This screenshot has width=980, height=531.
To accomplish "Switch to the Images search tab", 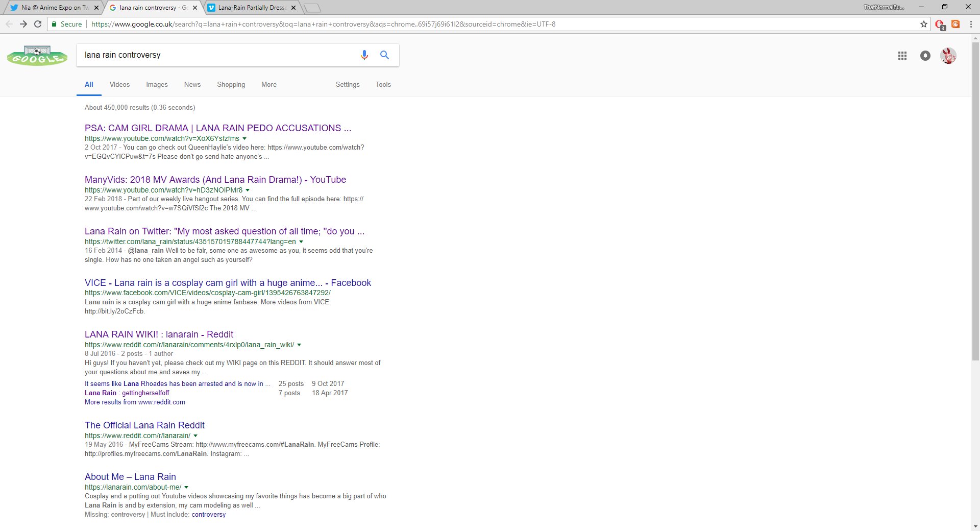I will (157, 84).
